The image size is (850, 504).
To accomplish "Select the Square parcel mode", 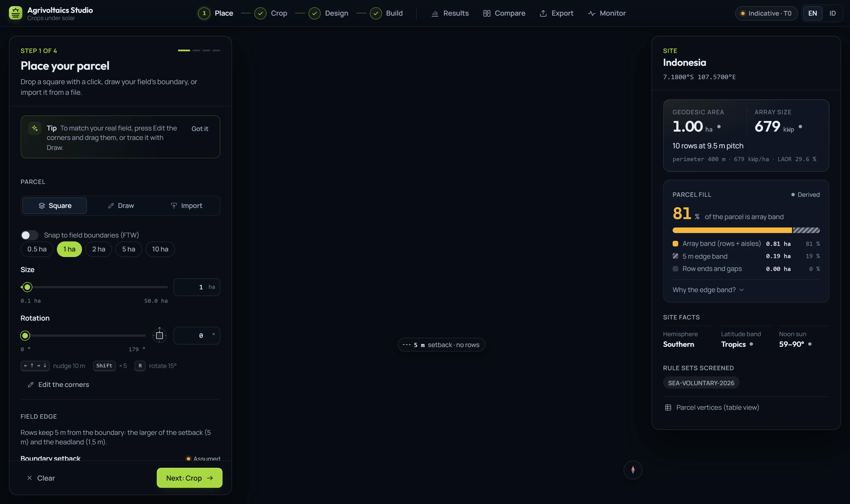I will [55, 206].
